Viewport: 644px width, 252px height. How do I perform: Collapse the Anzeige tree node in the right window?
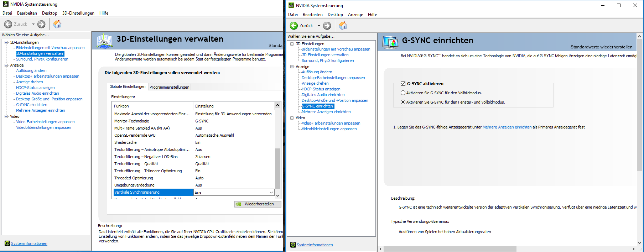(x=292, y=67)
